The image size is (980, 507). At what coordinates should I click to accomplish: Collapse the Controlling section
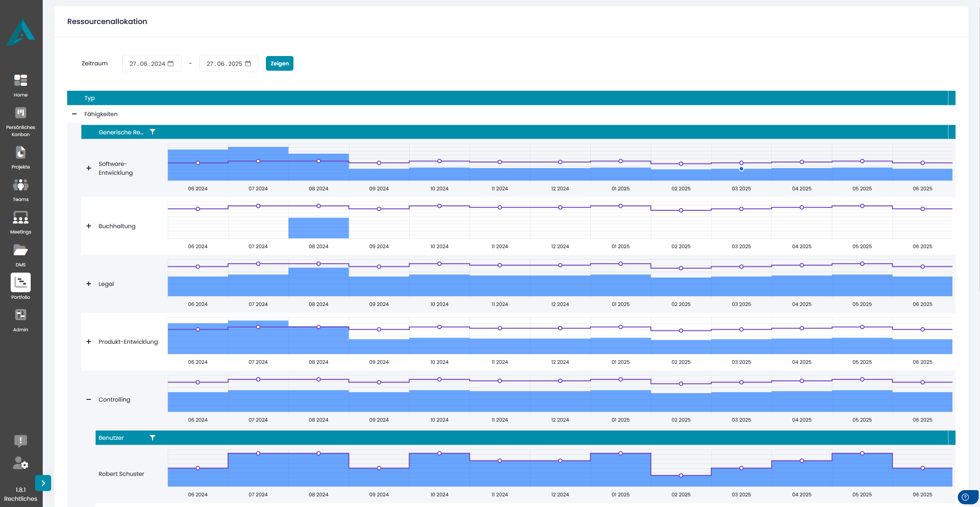(88, 399)
